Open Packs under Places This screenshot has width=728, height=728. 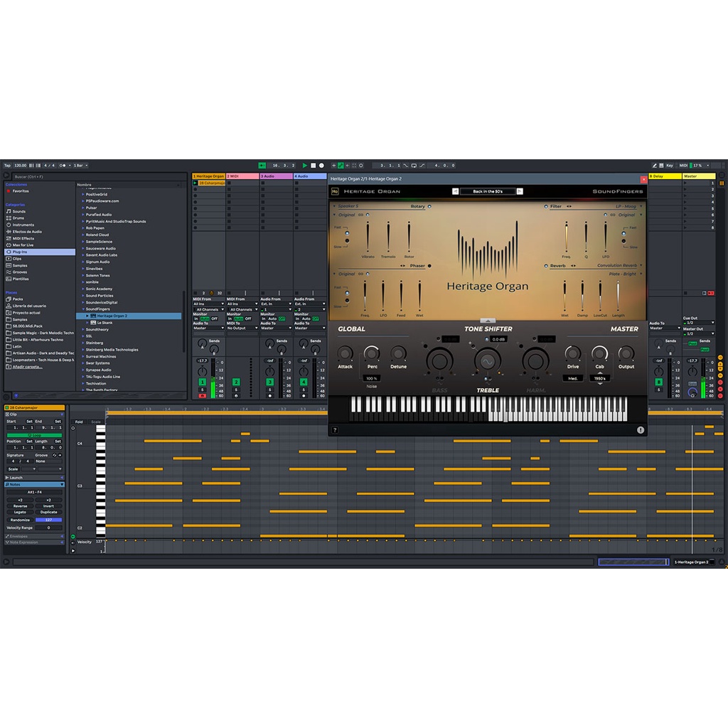[x=18, y=299]
